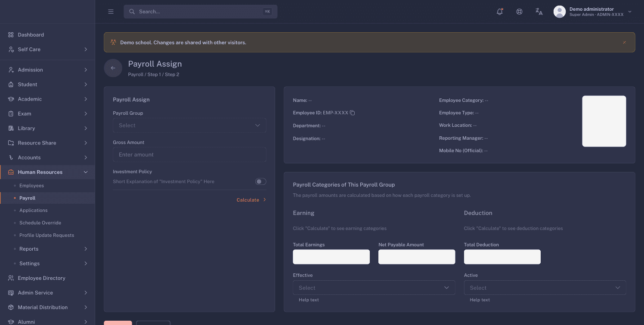
Task: Open the Active select dropdown
Action: click(545, 288)
